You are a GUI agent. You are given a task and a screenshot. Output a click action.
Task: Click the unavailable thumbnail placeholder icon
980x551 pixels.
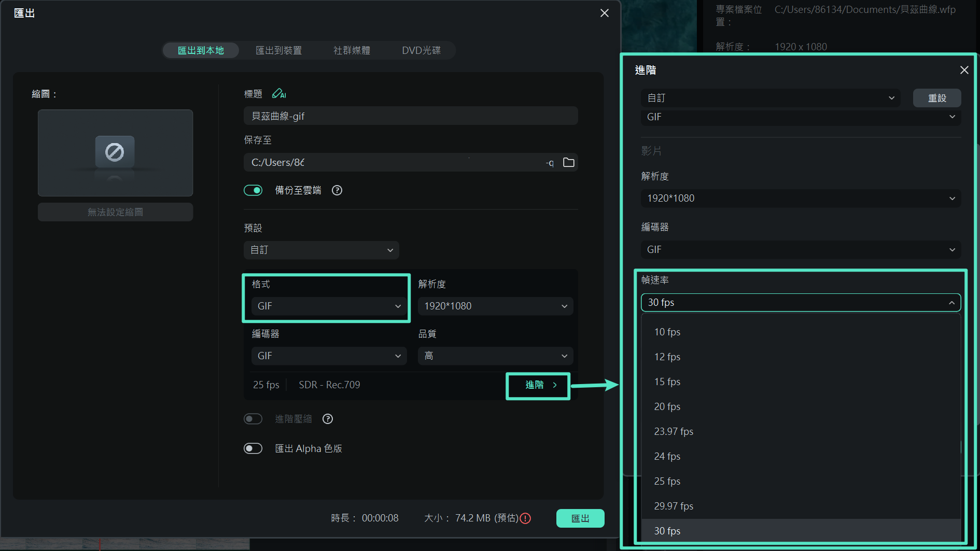tap(115, 152)
